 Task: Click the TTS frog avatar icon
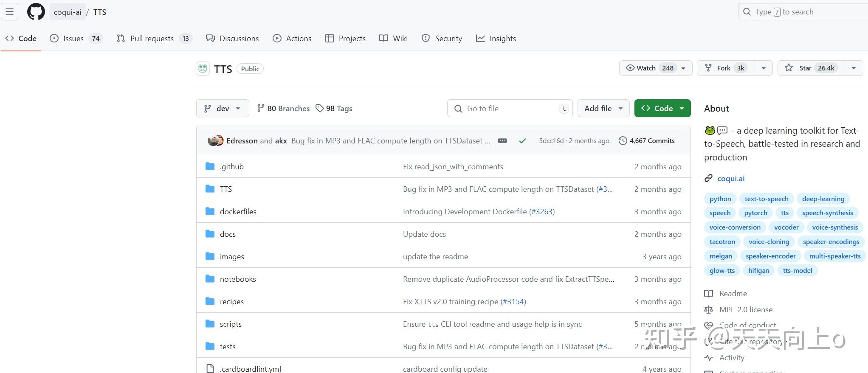click(203, 68)
